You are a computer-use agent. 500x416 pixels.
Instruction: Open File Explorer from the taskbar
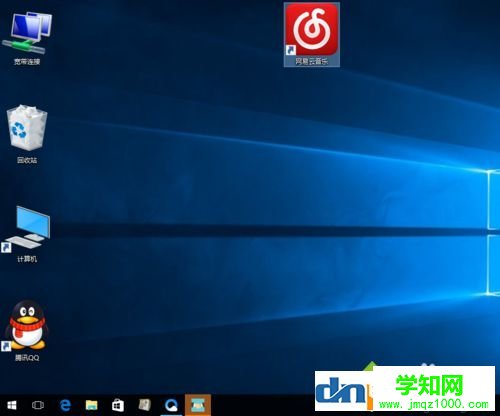pos(91,405)
